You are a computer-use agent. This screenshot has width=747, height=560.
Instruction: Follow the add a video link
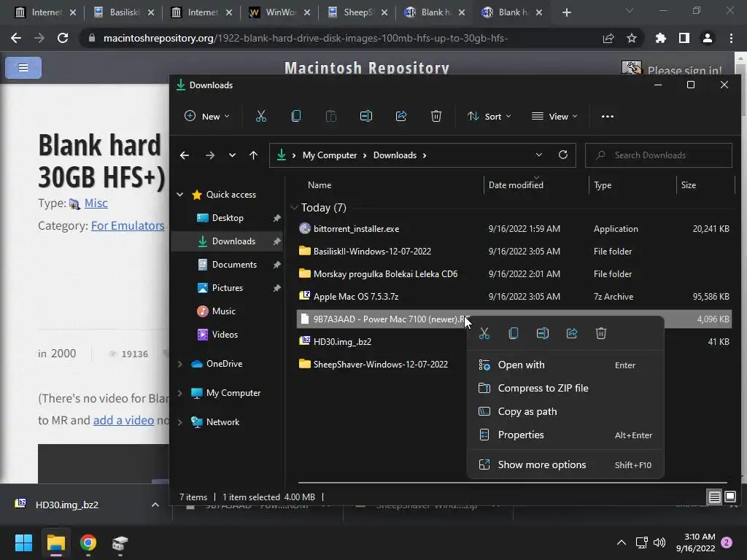[123, 421]
